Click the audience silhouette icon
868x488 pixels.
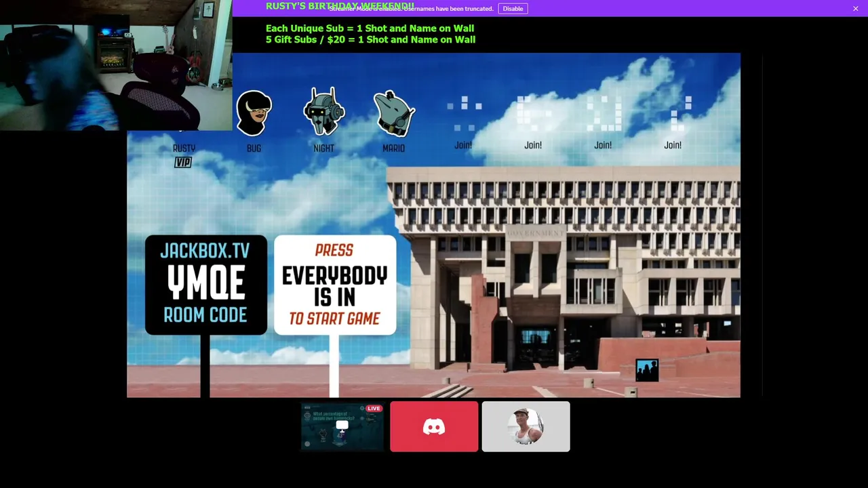pos(647,371)
